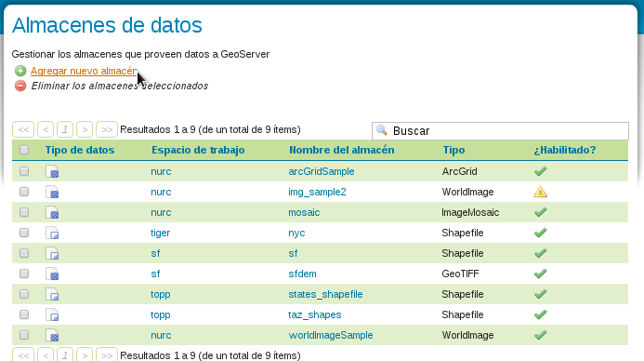Toggle the select-all checkbox in table header

pos(24,150)
